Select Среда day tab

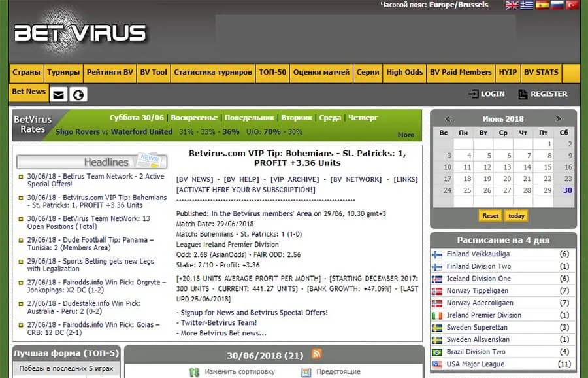(330, 118)
